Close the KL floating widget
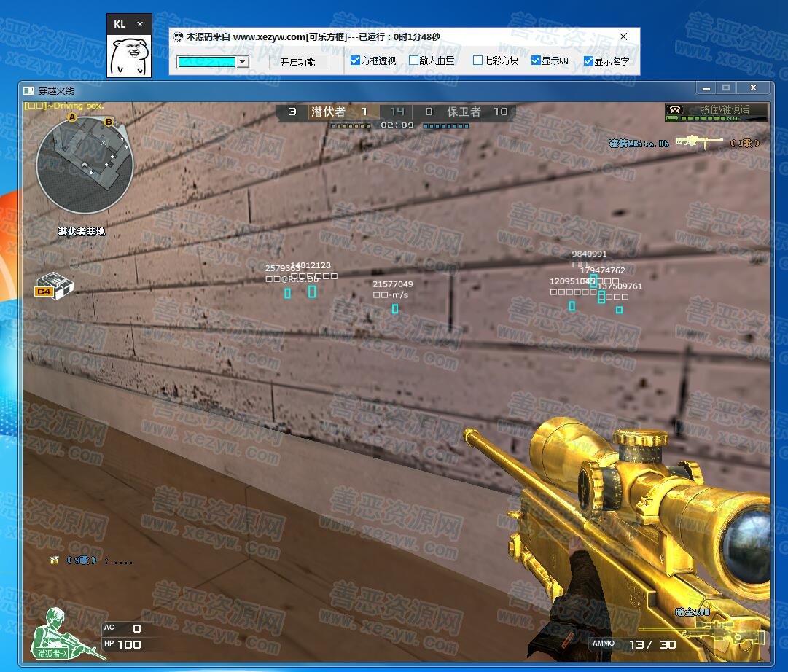The image size is (788, 672). click(x=140, y=24)
